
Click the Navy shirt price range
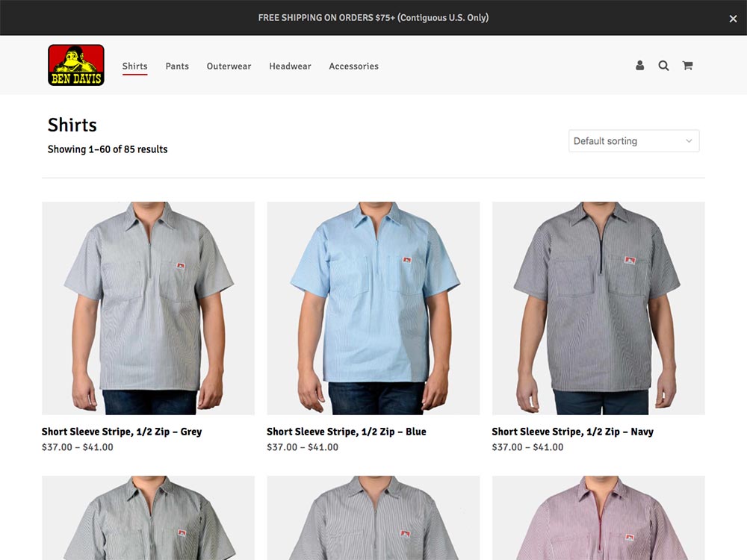pos(528,447)
